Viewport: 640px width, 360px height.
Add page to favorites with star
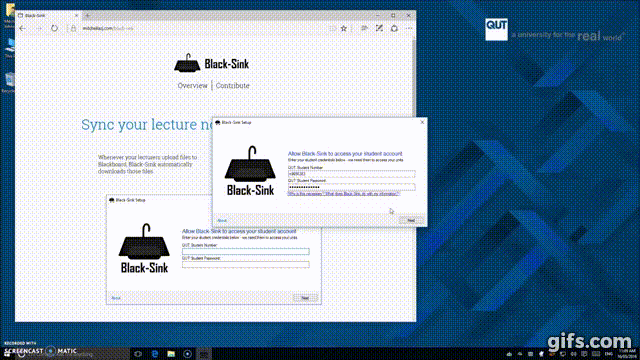[x=344, y=28]
